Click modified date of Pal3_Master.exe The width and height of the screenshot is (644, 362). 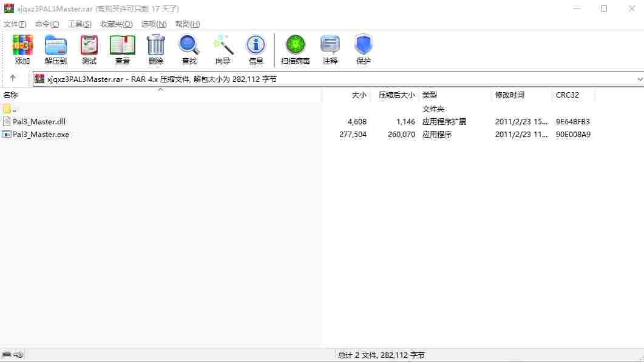521,134
